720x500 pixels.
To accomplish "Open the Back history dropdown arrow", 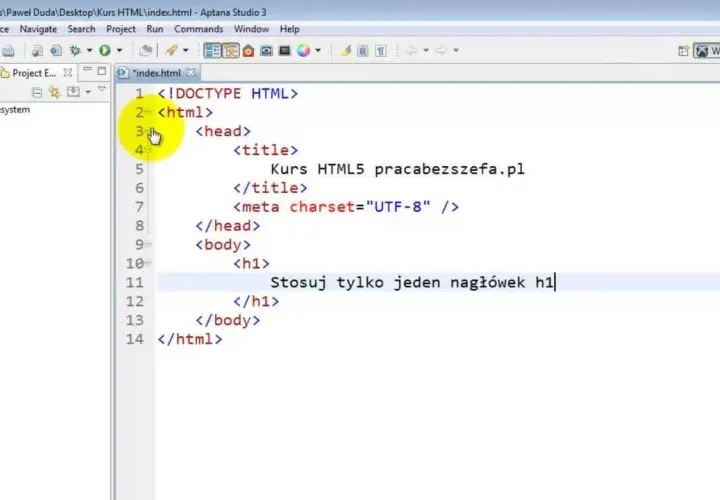I will [x=426, y=51].
